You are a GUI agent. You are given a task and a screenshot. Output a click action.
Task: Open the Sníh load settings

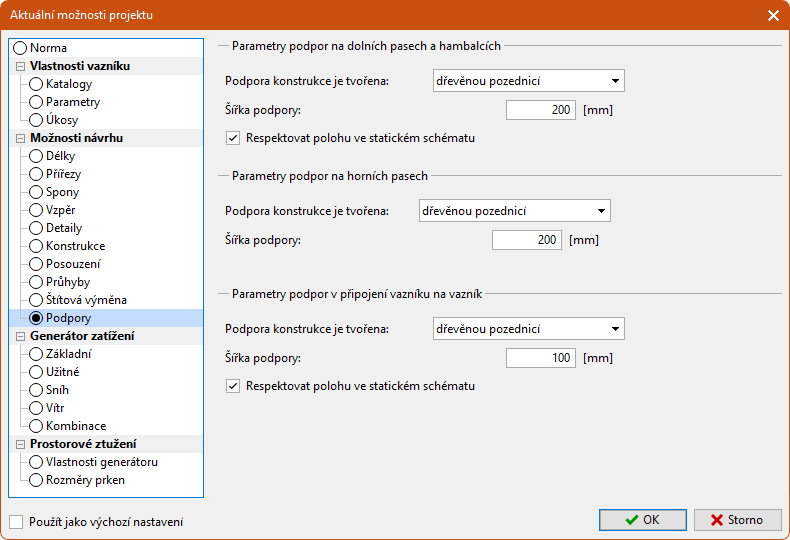pos(37,390)
